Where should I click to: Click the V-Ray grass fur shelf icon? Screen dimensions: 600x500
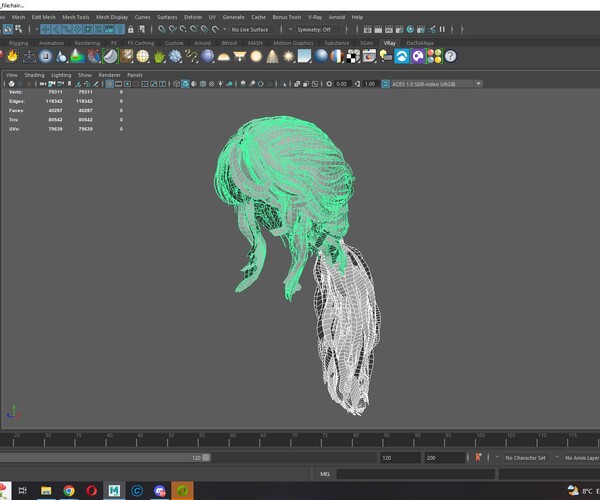(159, 57)
